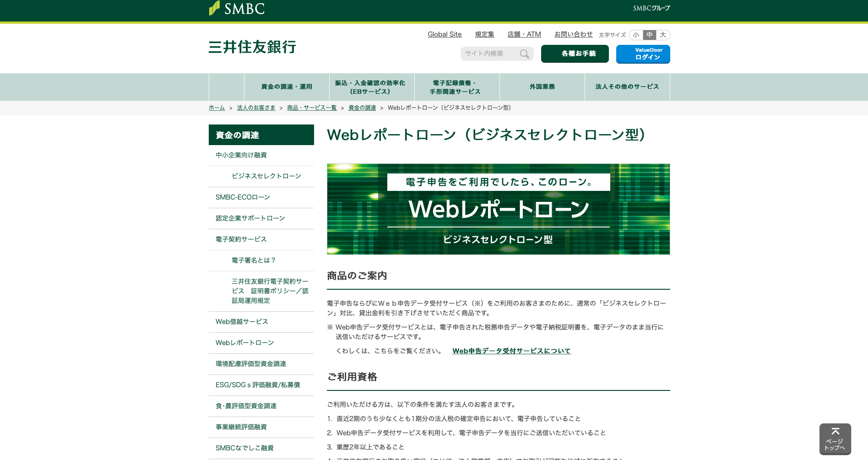Open 事業継続評価融資 in sidebar
Viewport: 868px width, 460px height.
click(261, 428)
